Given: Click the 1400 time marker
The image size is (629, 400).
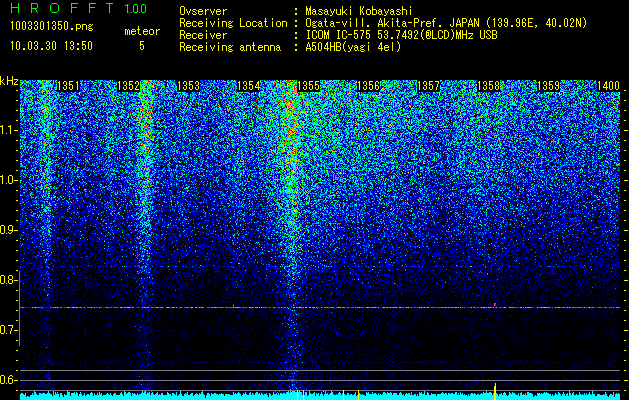Looking at the screenshot, I should (x=608, y=86).
